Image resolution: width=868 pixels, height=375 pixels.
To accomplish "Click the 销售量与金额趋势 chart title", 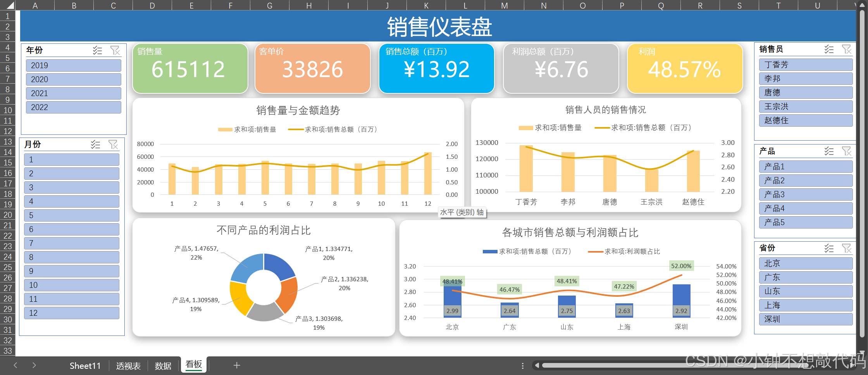I will [x=298, y=110].
